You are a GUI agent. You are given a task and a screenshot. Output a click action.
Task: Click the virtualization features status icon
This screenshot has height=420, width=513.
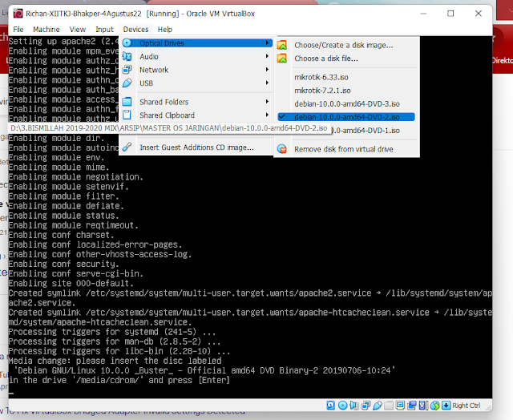[x=423, y=406]
